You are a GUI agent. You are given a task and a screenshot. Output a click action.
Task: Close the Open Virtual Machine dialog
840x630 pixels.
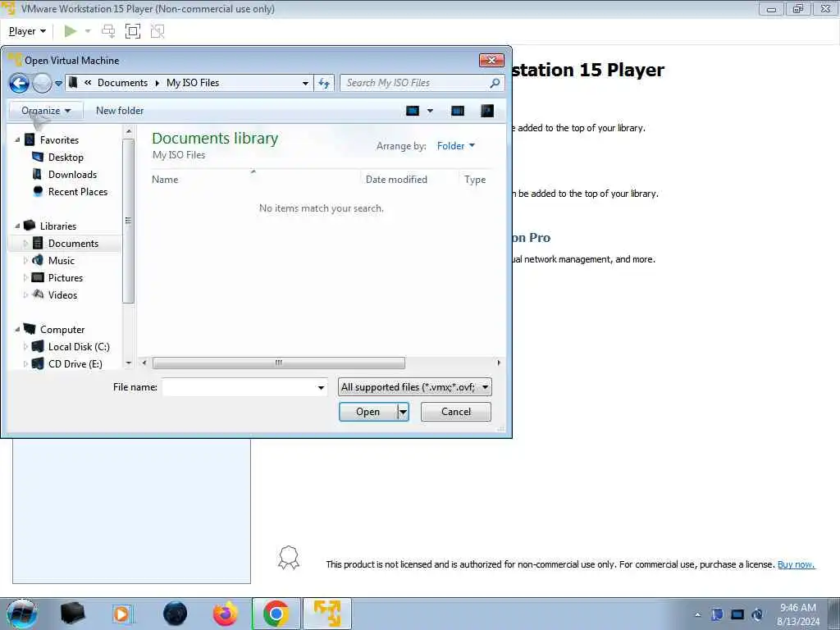pos(491,60)
